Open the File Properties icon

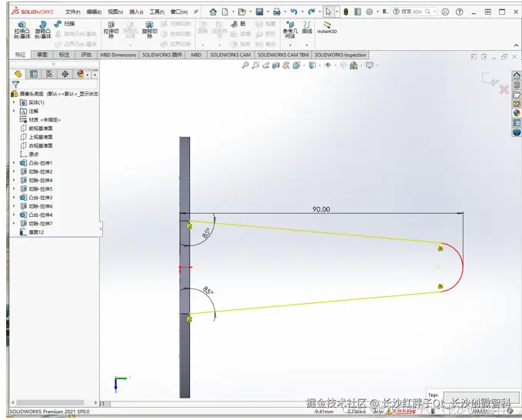click(x=357, y=12)
